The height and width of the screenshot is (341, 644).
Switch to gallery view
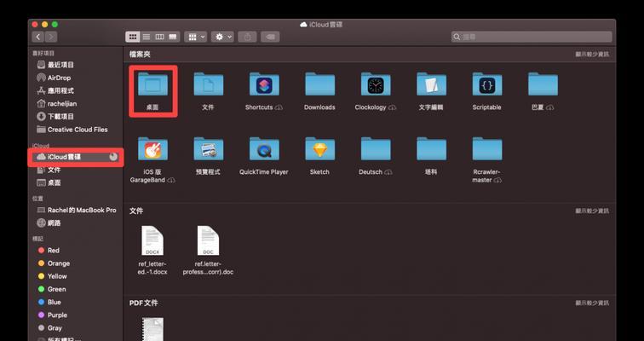tap(173, 37)
